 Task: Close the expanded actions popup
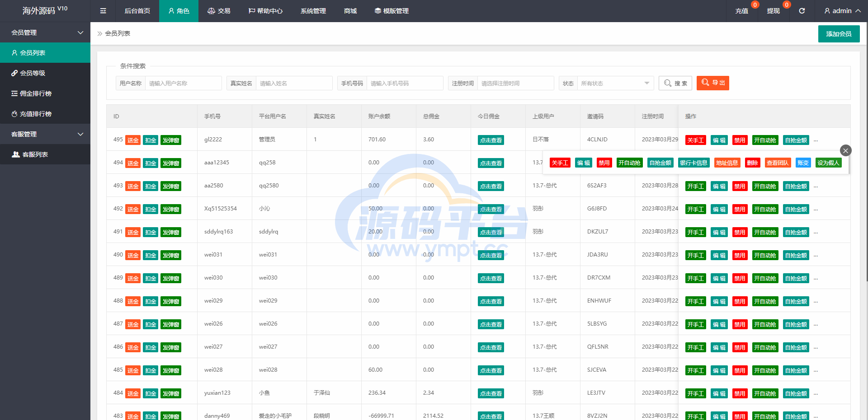pos(846,150)
